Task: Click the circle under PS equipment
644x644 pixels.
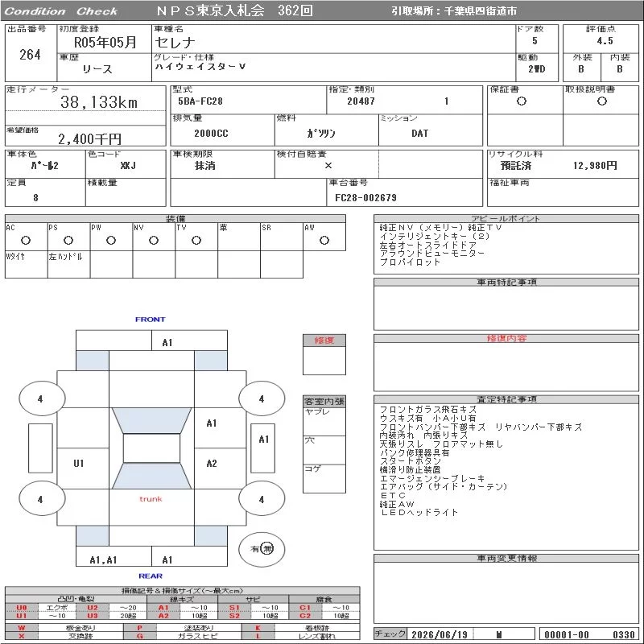Action: pos(68,240)
